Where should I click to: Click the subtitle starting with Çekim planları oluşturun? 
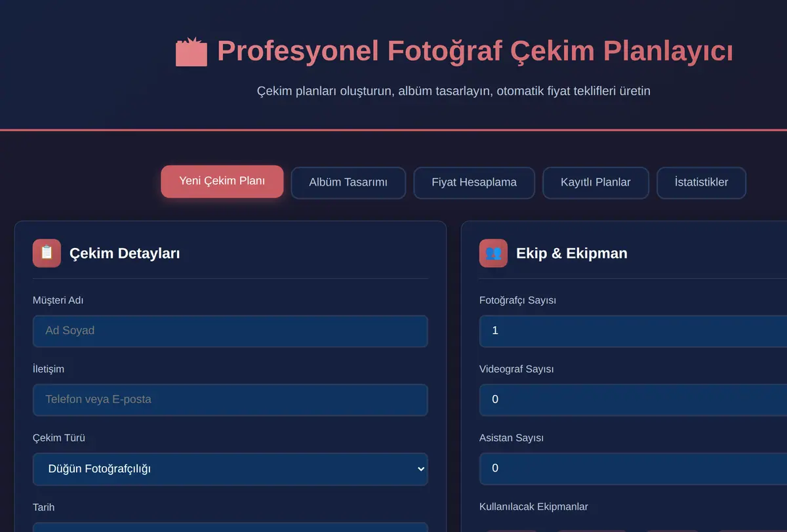454,91
